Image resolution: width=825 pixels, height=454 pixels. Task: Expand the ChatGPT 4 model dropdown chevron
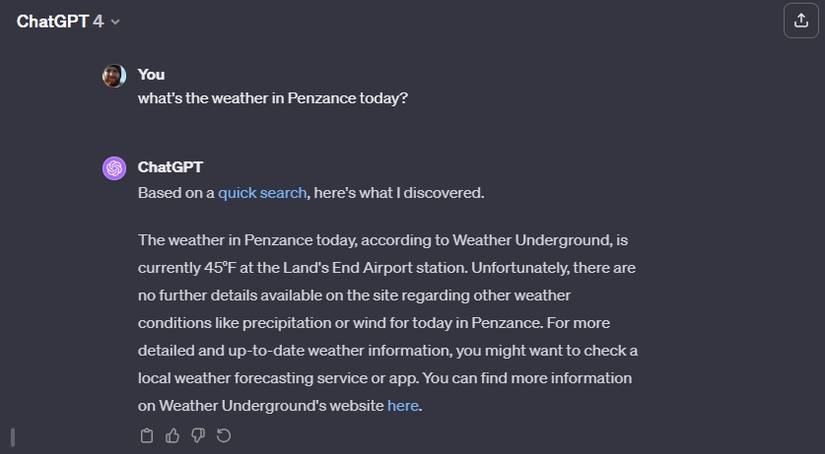pos(115,22)
